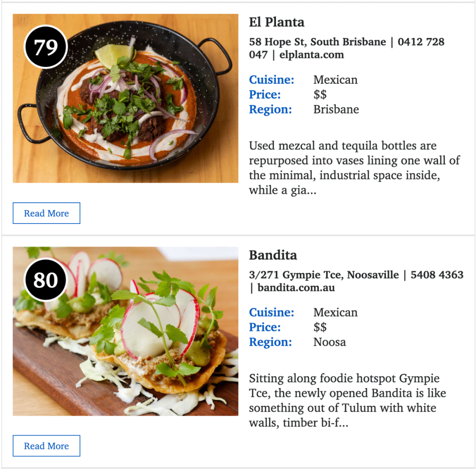The width and height of the screenshot is (476, 469).
Task: Open the Bandita tostada photo
Action: pyautogui.click(x=125, y=331)
